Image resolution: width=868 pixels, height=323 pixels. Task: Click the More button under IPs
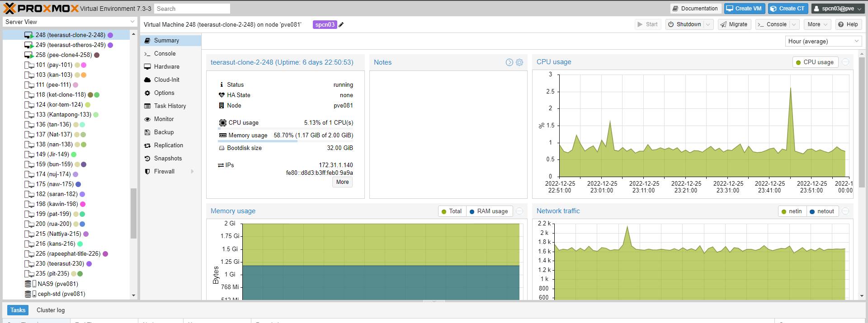(x=342, y=182)
